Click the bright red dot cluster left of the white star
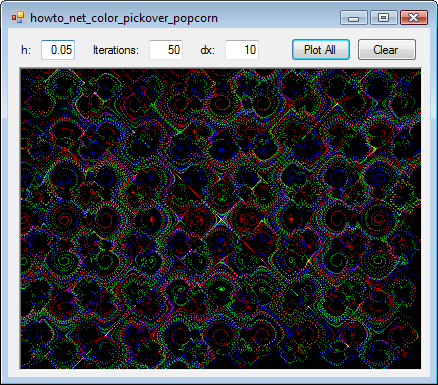The image size is (438, 385). point(152,219)
